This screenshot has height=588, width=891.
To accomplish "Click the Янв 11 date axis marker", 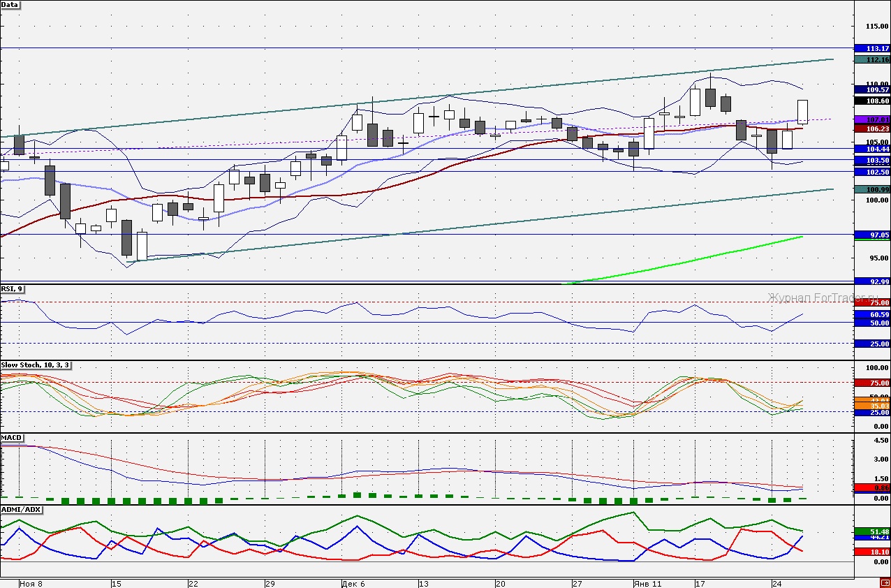I will click(x=645, y=583).
